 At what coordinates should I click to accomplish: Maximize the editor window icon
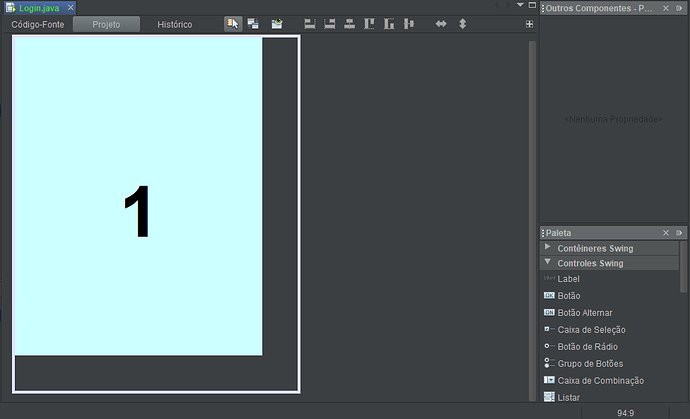click(532, 5)
